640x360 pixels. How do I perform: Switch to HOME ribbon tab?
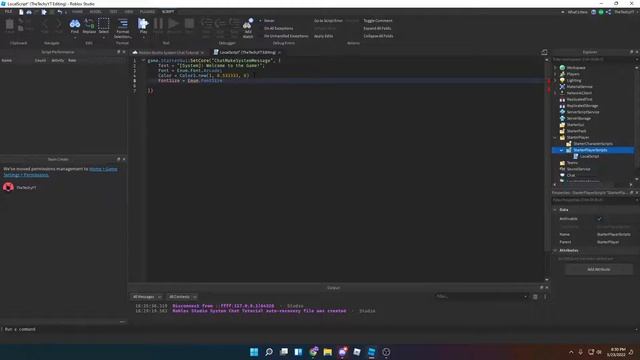tap(77, 12)
